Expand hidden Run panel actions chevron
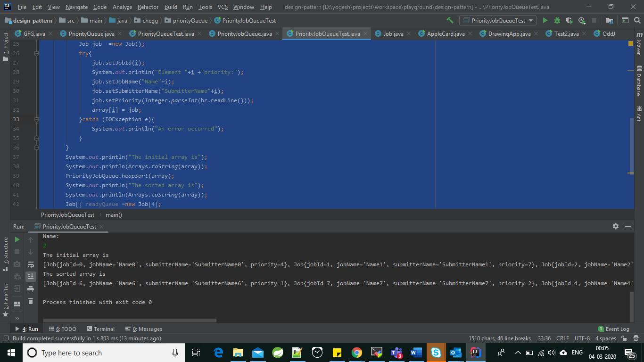 [x=17, y=318]
